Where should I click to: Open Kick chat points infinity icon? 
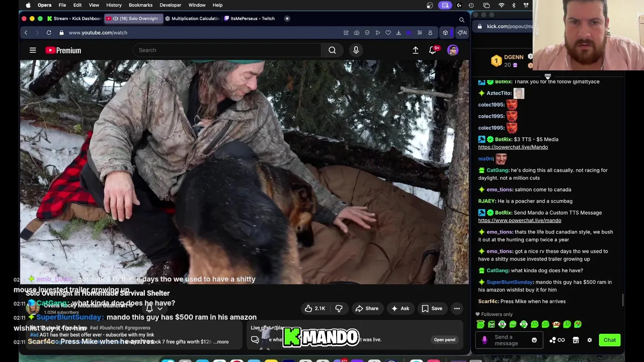coord(561,340)
